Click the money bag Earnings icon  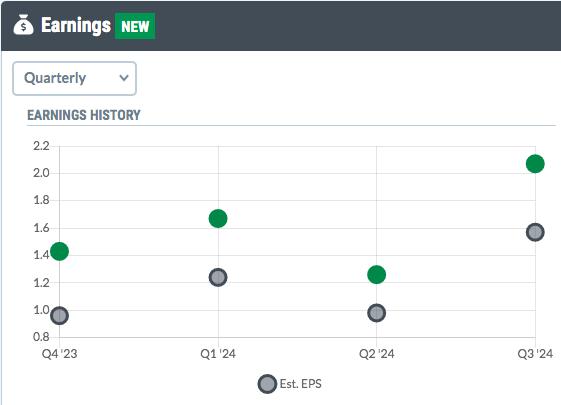pos(24,25)
